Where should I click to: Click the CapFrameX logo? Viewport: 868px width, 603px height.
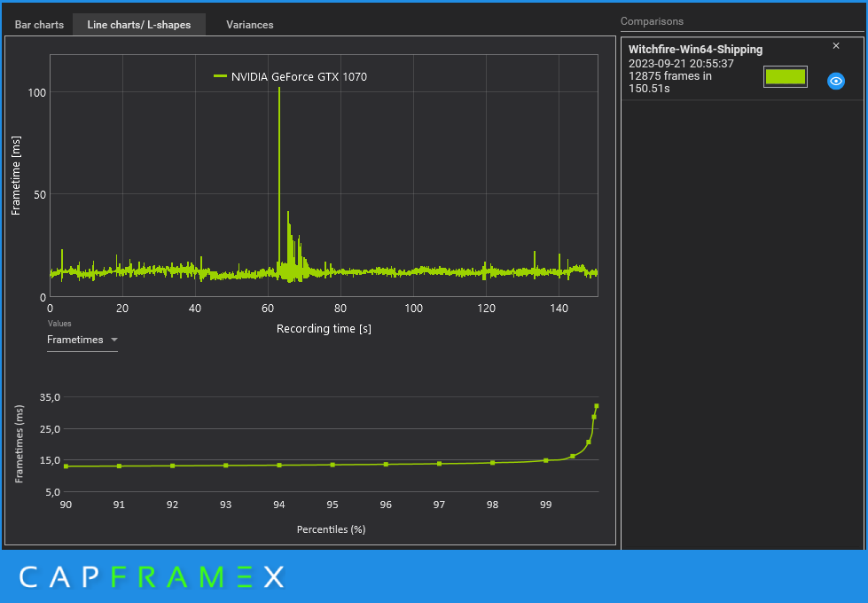pos(152,577)
